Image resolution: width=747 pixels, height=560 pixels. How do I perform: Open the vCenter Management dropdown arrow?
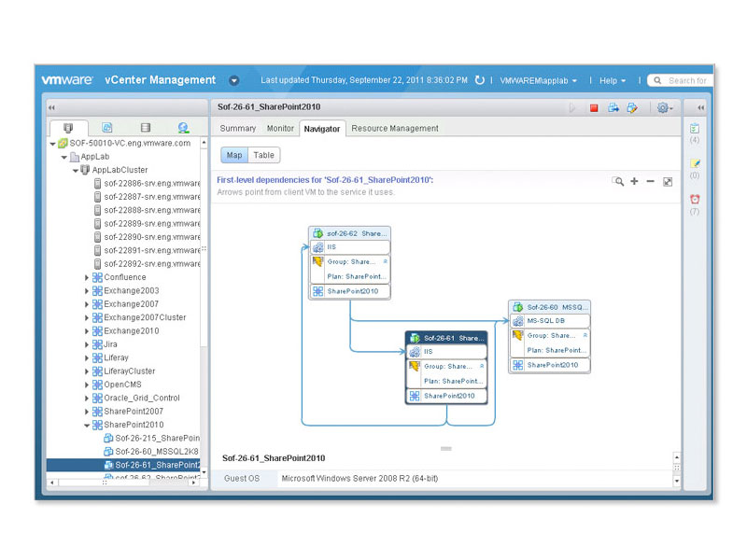pyautogui.click(x=234, y=80)
